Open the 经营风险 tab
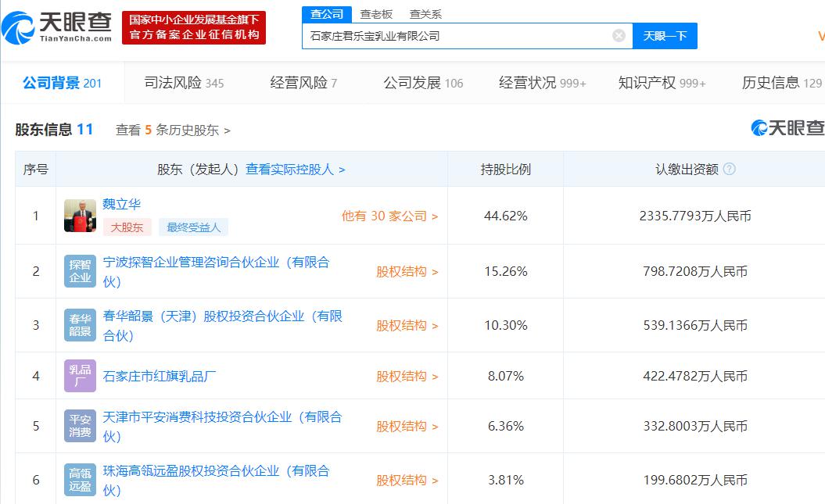 click(x=303, y=83)
